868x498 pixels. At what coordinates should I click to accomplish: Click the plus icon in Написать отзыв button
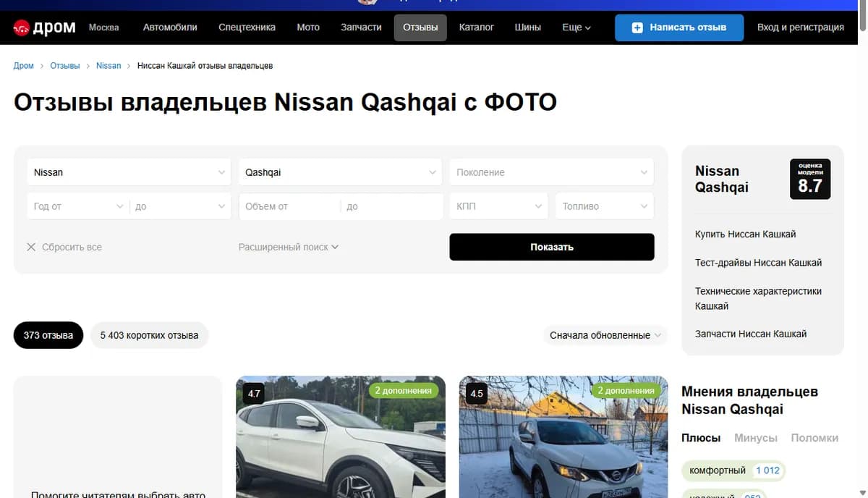point(637,28)
